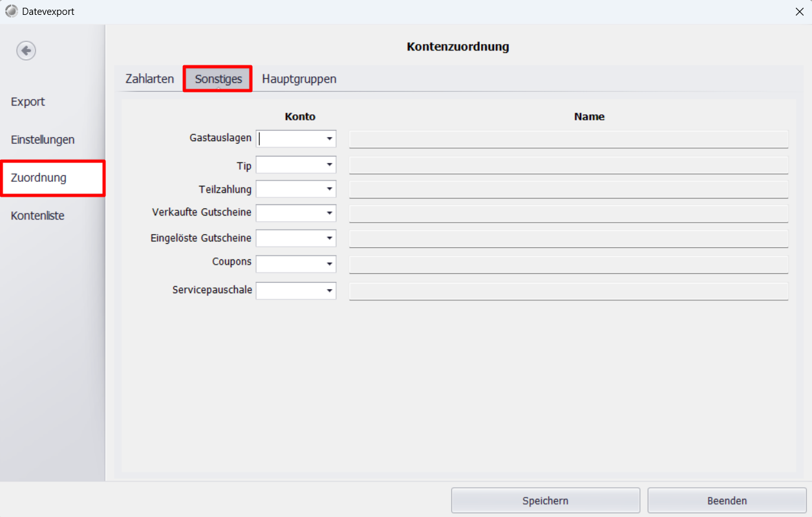
Task: Expand the Teilzahlung Konto dropdown arrow
Action: (329, 189)
